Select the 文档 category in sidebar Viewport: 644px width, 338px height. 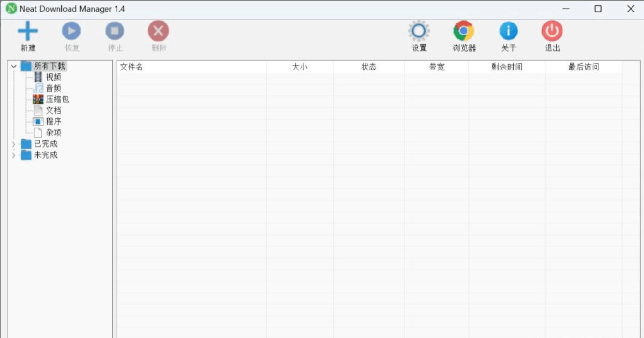(54, 110)
